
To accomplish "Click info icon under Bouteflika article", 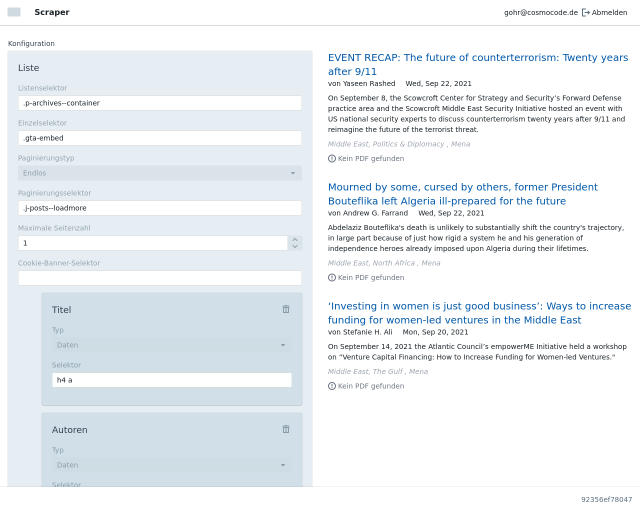I will click(332, 277).
